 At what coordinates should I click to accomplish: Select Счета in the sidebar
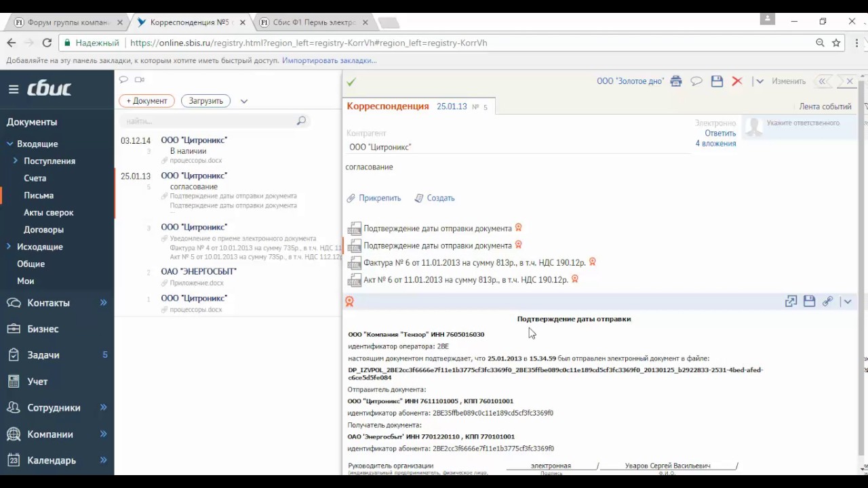(x=35, y=178)
